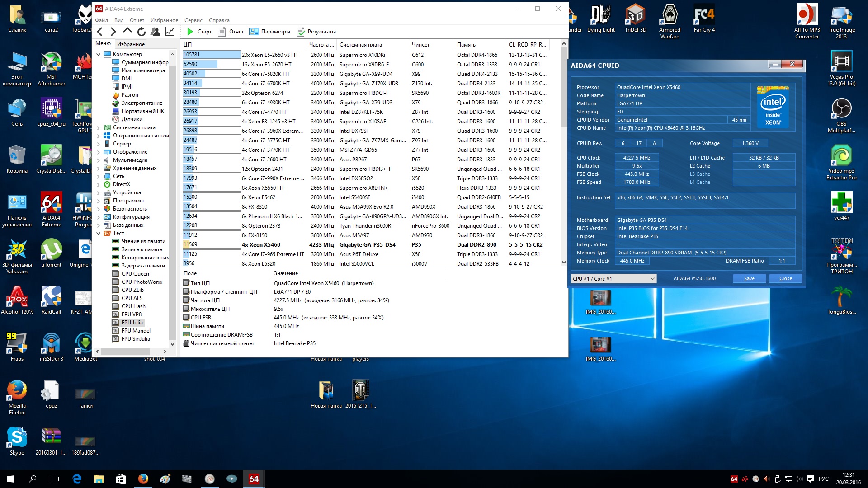868x488 pixels.
Task: Select the CPU Queen benchmark item
Action: [x=135, y=274]
